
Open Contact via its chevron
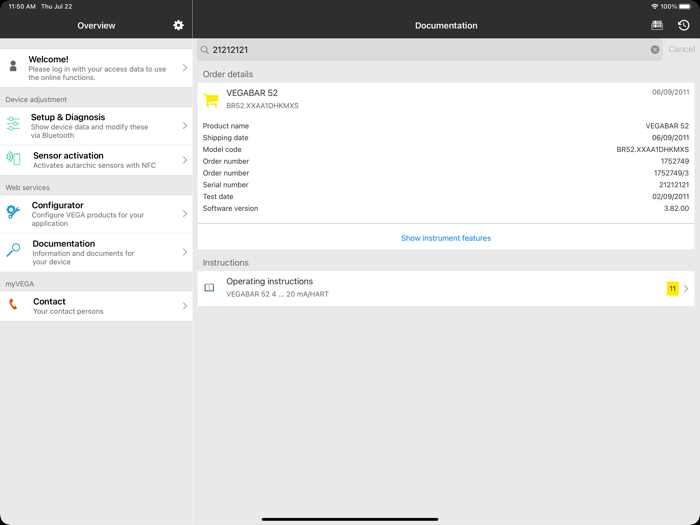tap(185, 306)
